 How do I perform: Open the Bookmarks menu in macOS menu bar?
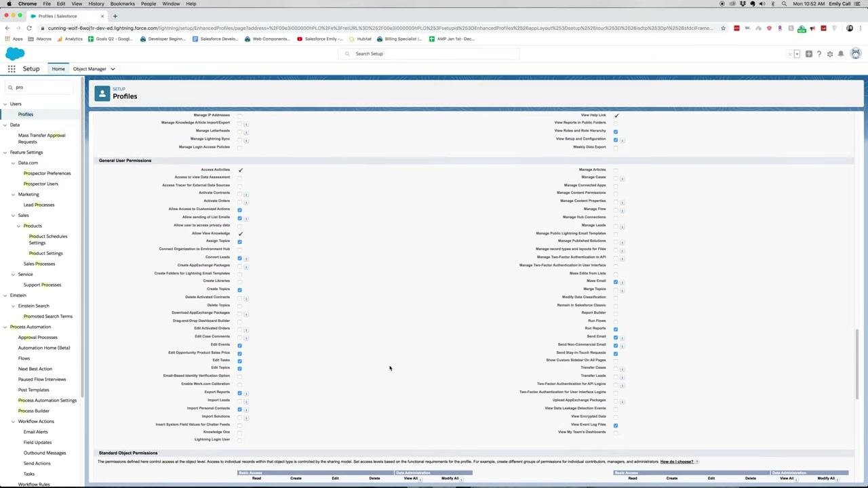pos(123,3)
